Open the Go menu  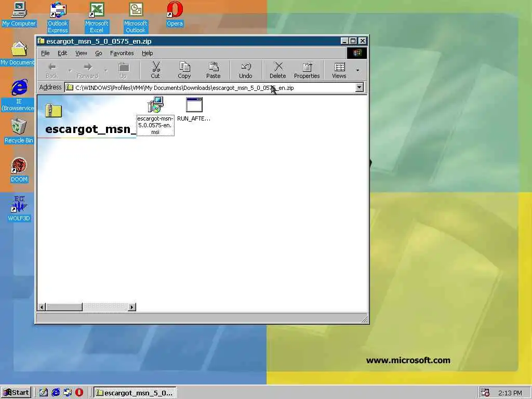click(99, 54)
